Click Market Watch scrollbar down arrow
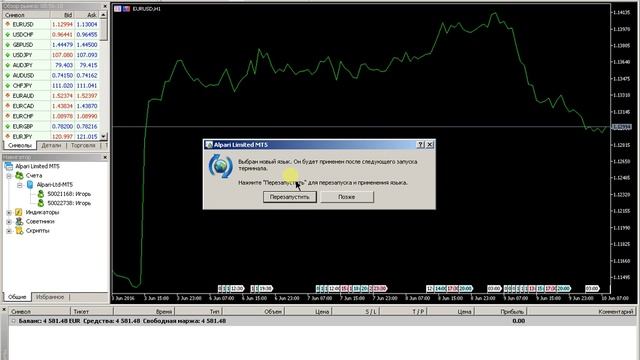 [104, 137]
